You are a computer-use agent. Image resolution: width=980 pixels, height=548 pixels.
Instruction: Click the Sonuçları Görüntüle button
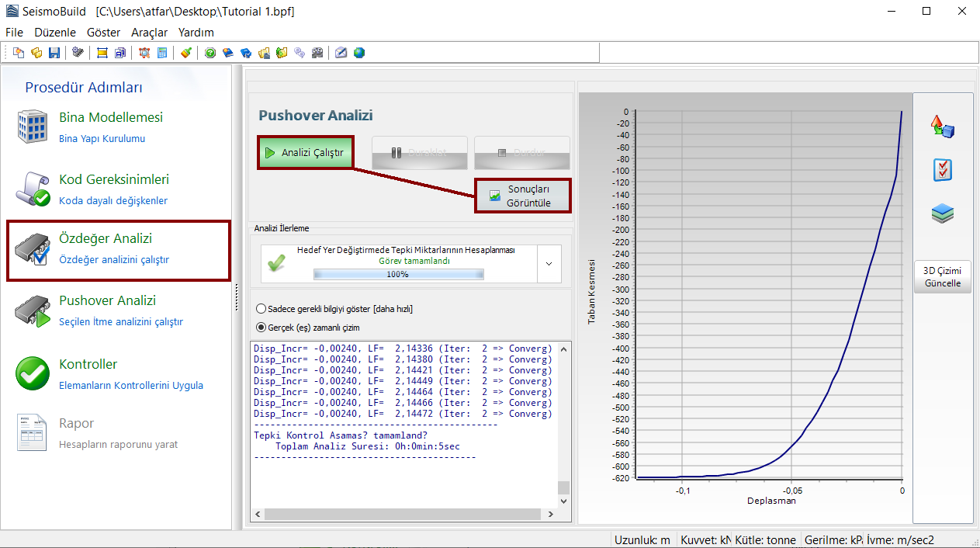click(x=522, y=196)
